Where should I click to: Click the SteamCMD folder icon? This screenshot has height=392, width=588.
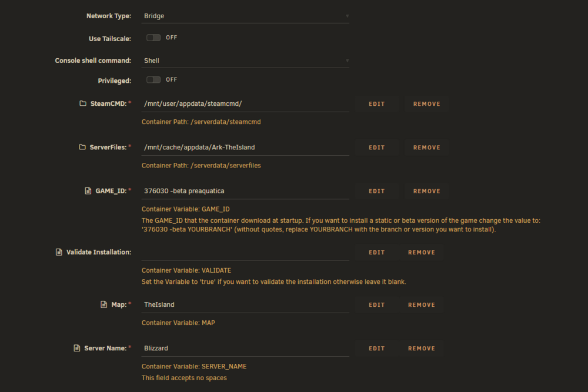[83, 103]
